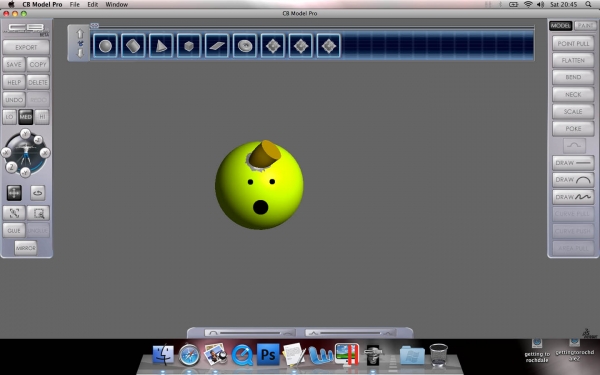Select the DRAW straight line tool
The width and height of the screenshot is (600, 375).
[x=573, y=163]
